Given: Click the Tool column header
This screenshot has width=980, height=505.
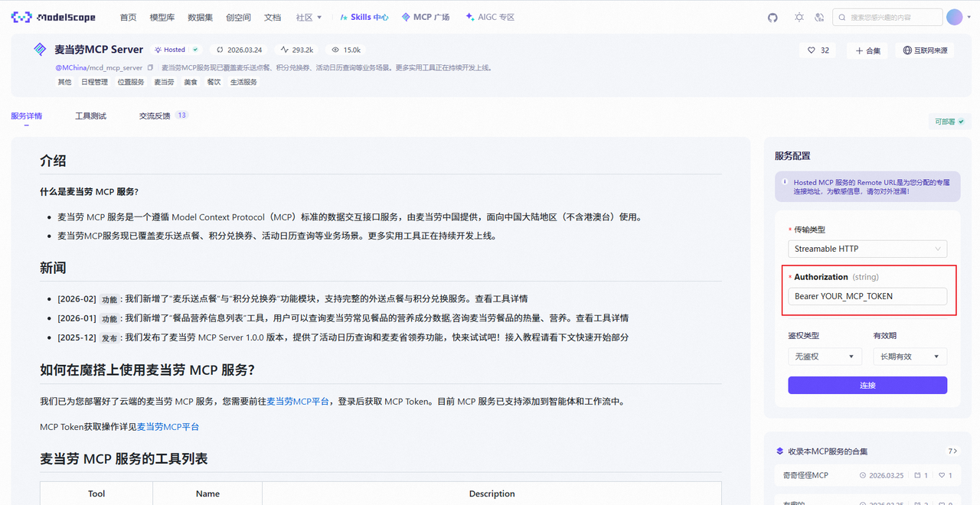Looking at the screenshot, I should coord(96,494).
